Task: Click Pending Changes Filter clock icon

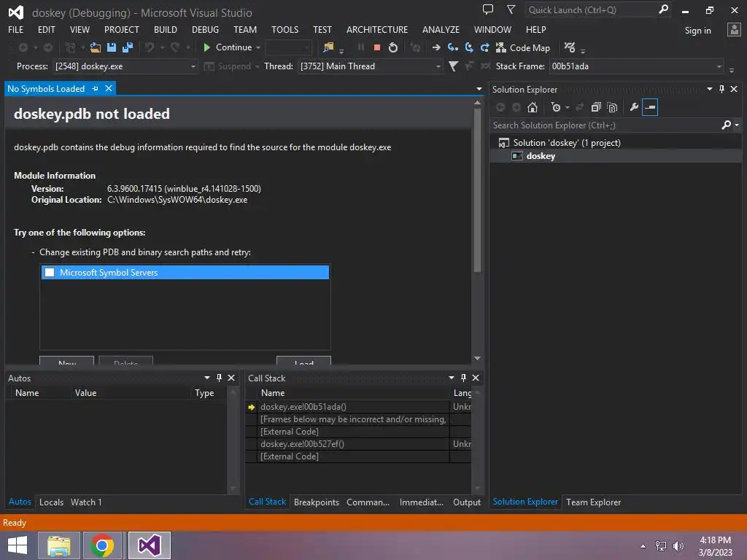Action: pos(556,108)
